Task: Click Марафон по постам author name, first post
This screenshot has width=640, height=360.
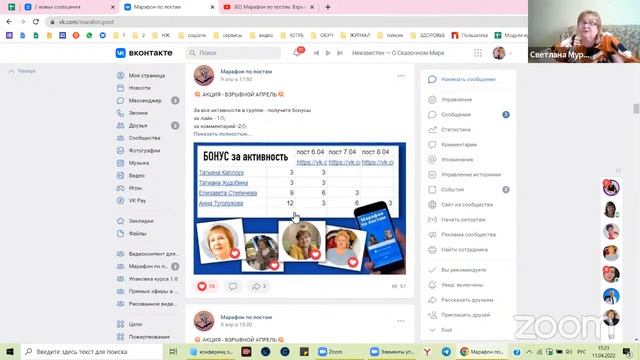Action: [x=246, y=71]
